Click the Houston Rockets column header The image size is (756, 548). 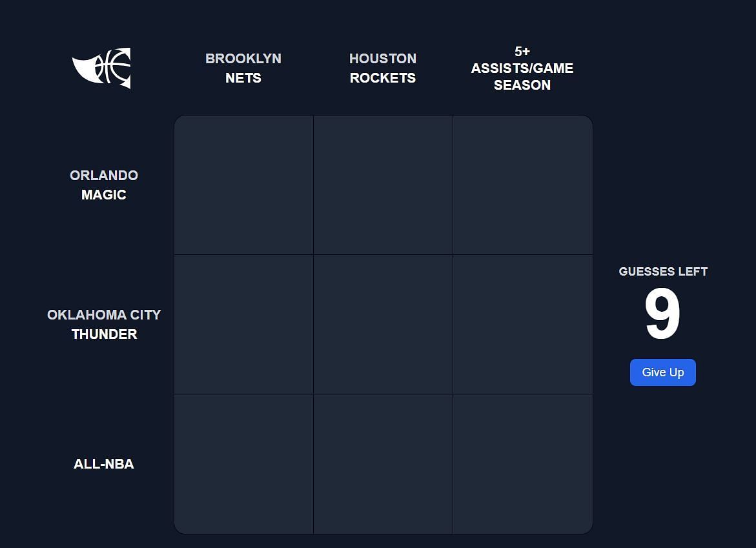click(x=383, y=68)
